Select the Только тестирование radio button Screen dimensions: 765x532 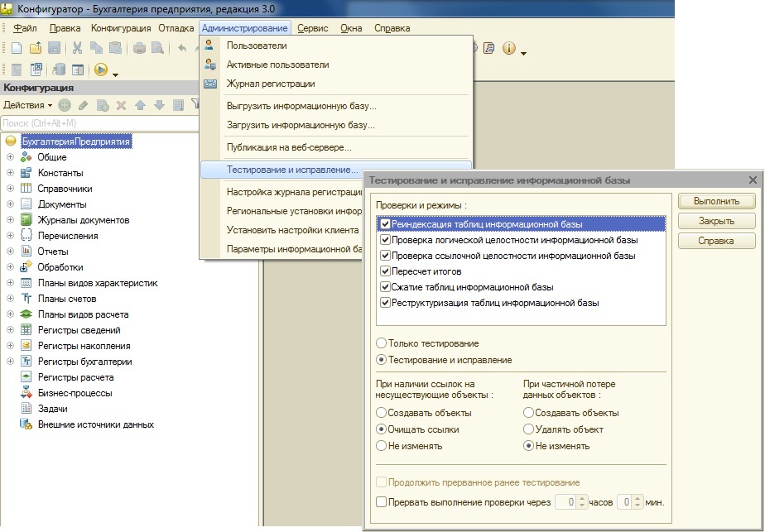point(382,343)
